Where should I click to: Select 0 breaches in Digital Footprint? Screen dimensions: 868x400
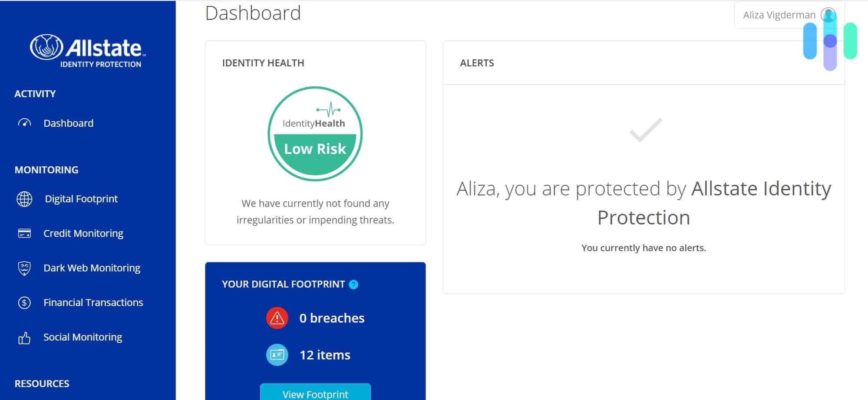331,318
